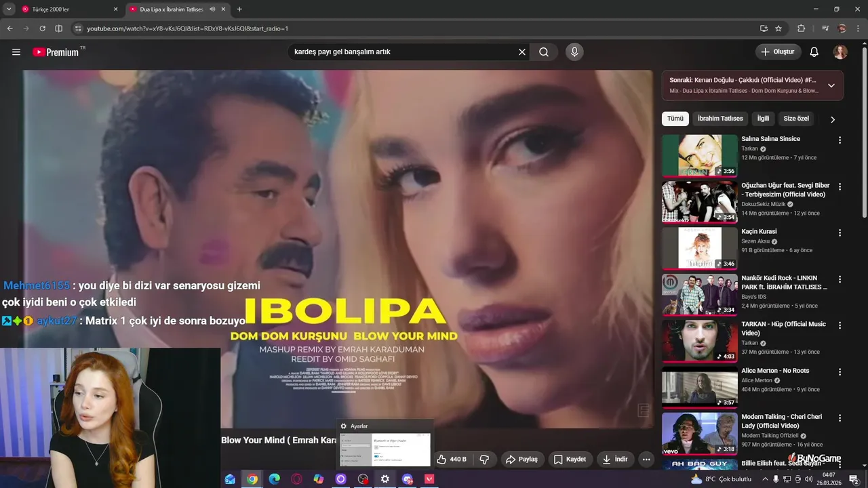Start voice search with microphone icon
Image resolution: width=868 pixels, height=488 pixels.
[574, 52]
